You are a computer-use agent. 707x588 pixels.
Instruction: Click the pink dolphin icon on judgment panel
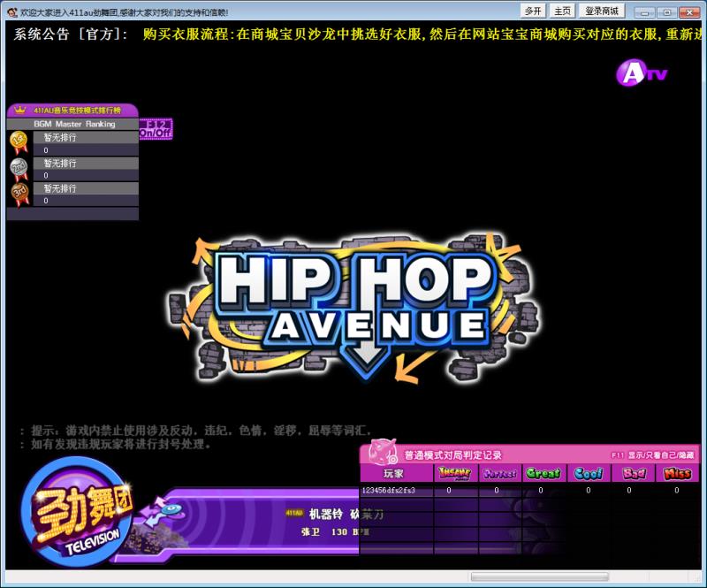(x=383, y=451)
